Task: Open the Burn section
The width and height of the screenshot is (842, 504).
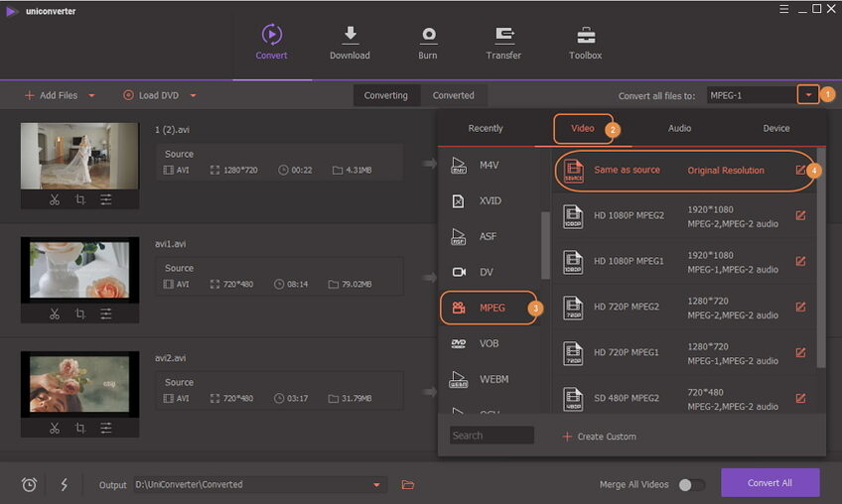Action: [427, 42]
